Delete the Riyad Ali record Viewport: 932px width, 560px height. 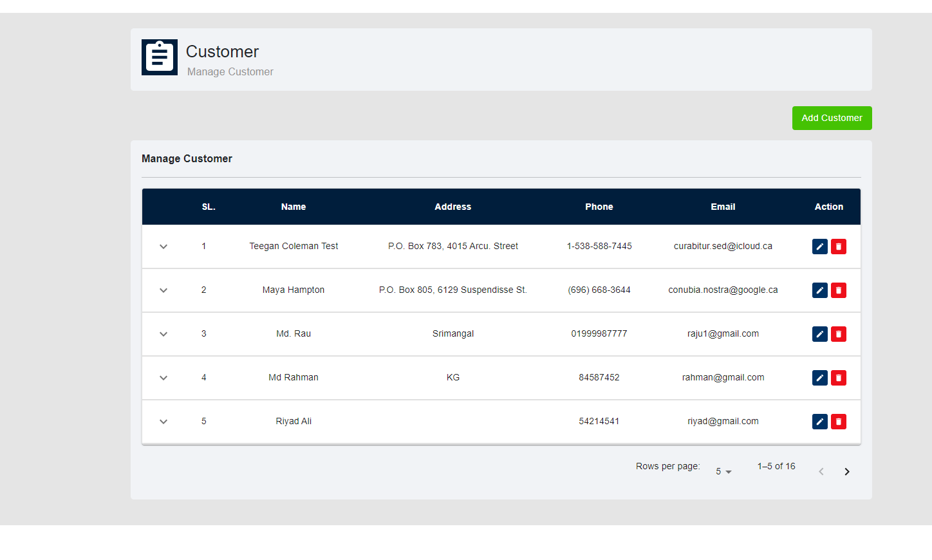pos(838,422)
